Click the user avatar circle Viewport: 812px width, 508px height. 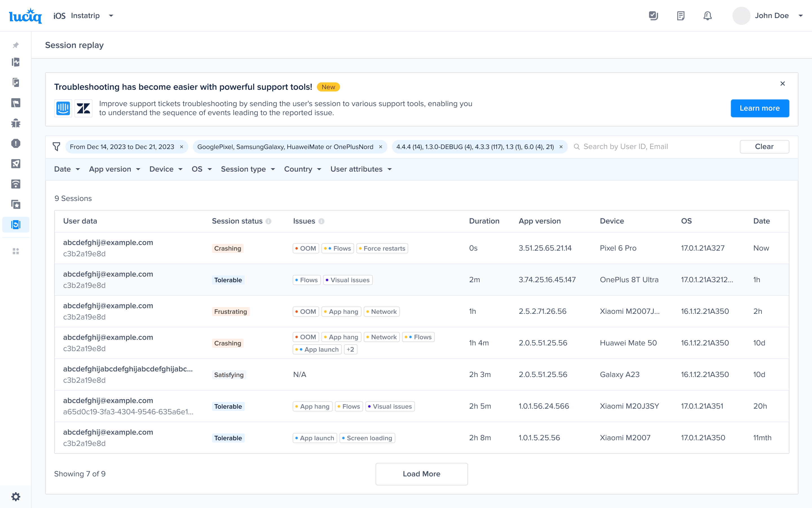coord(741,16)
